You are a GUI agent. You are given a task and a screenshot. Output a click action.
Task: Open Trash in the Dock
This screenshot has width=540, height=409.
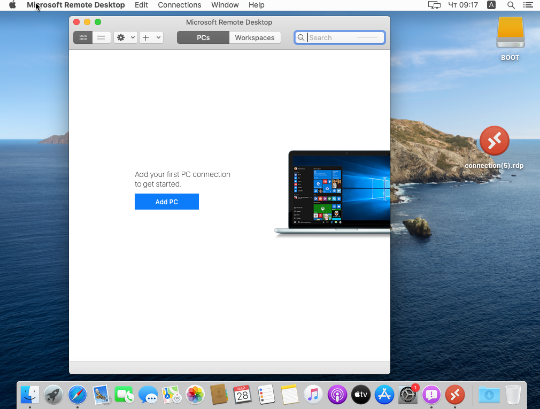pos(513,395)
